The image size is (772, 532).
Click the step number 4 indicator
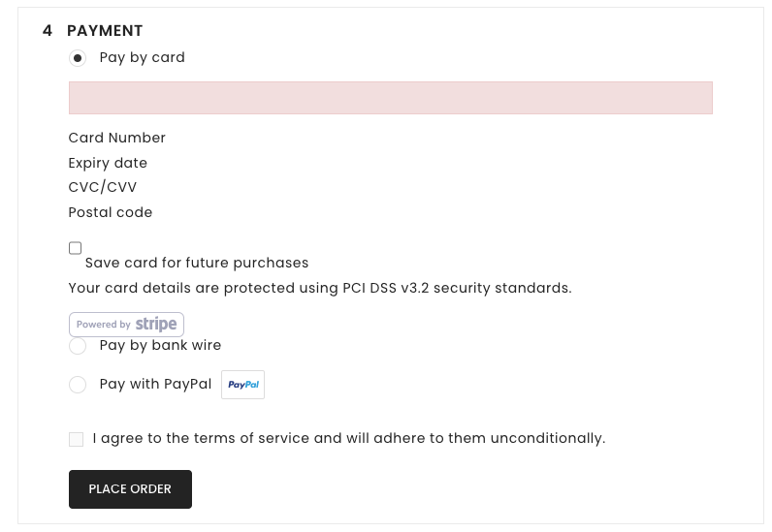coord(48,31)
